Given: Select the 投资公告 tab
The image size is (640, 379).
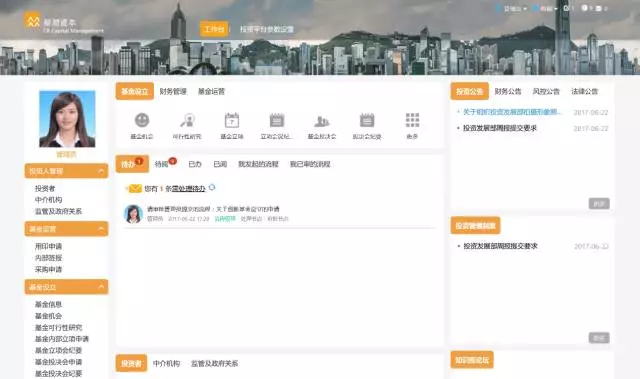Looking at the screenshot, I should tap(470, 91).
